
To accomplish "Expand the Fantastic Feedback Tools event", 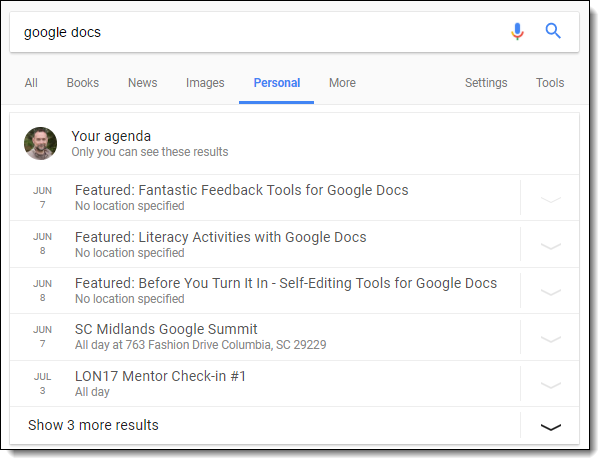I will pyautogui.click(x=550, y=199).
